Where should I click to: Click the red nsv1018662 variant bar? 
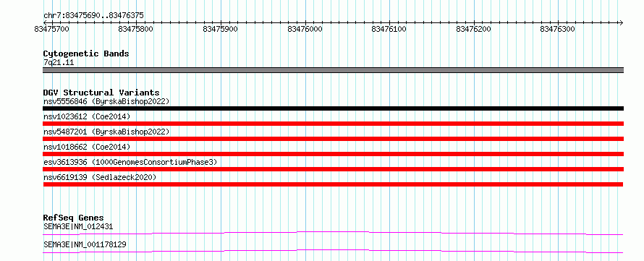pyautogui.click(x=333, y=154)
